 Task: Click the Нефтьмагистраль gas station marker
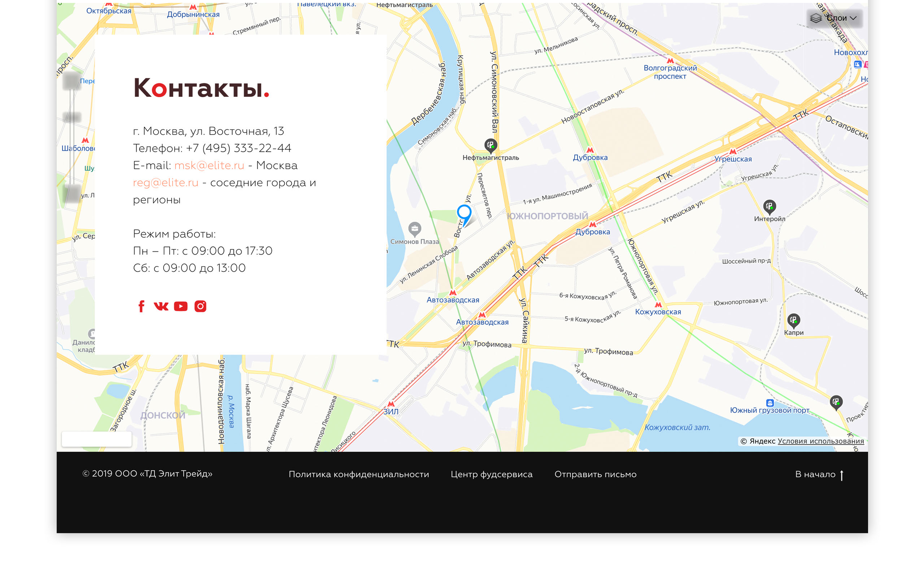pos(491,145)
